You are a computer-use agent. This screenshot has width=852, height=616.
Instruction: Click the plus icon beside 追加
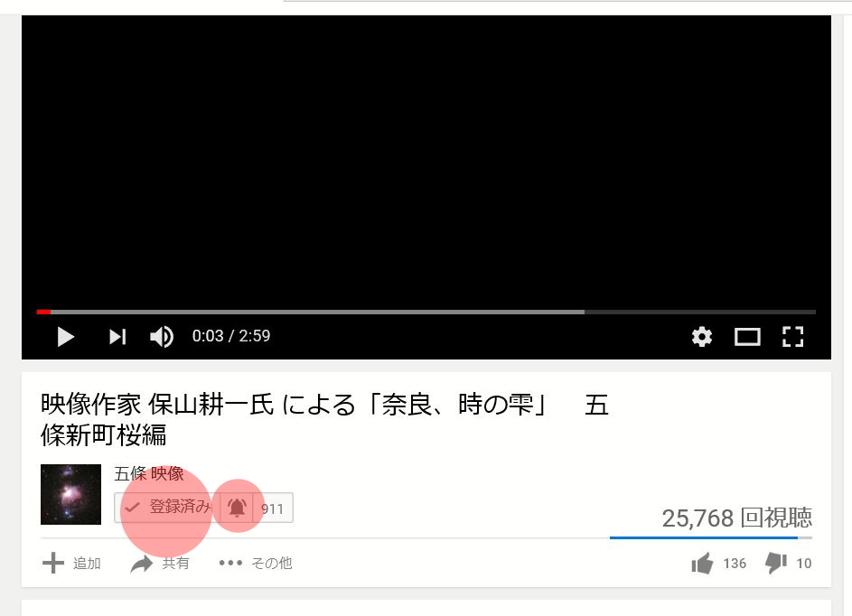(53, 564)
